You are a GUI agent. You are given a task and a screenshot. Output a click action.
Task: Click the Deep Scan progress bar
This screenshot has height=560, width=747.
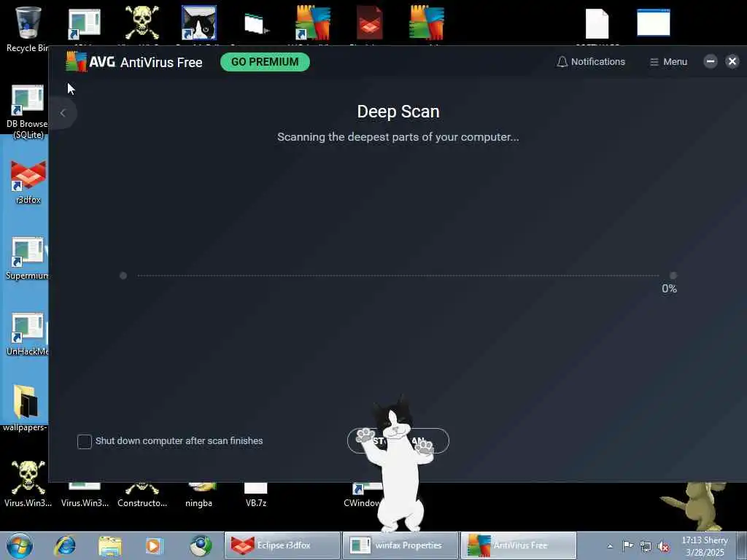click(x=398, y=275)
